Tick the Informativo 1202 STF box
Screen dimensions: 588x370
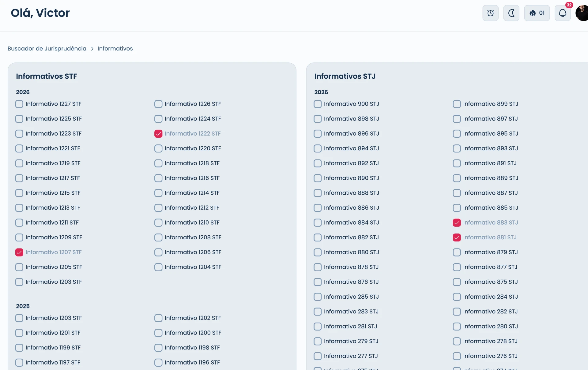pyautogui.click(x=158, y=318)
